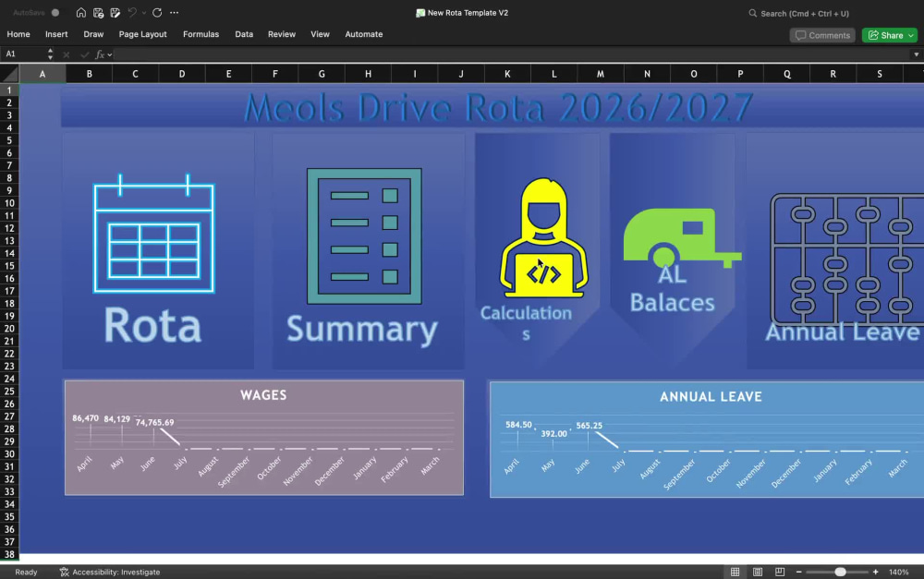Expand the formula bar using the right-edge arrow
The image size is (924, 579).
tap(916, 54)
